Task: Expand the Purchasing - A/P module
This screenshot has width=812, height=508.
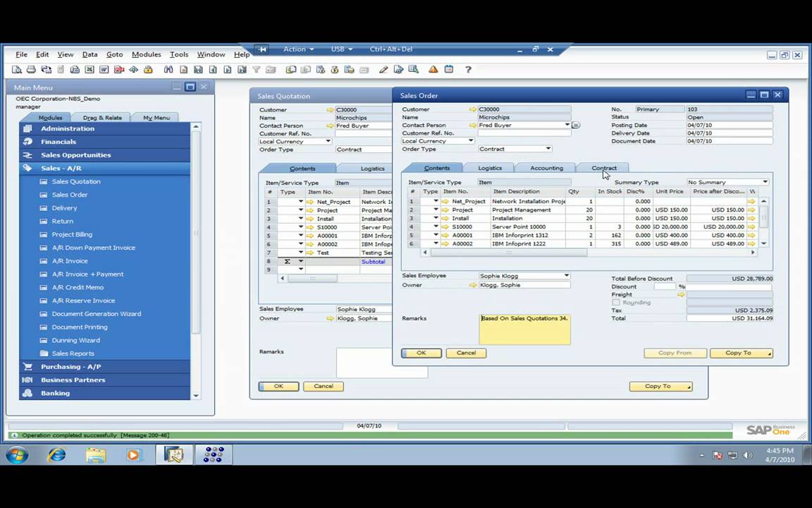Action: click(x=104, y=366)
